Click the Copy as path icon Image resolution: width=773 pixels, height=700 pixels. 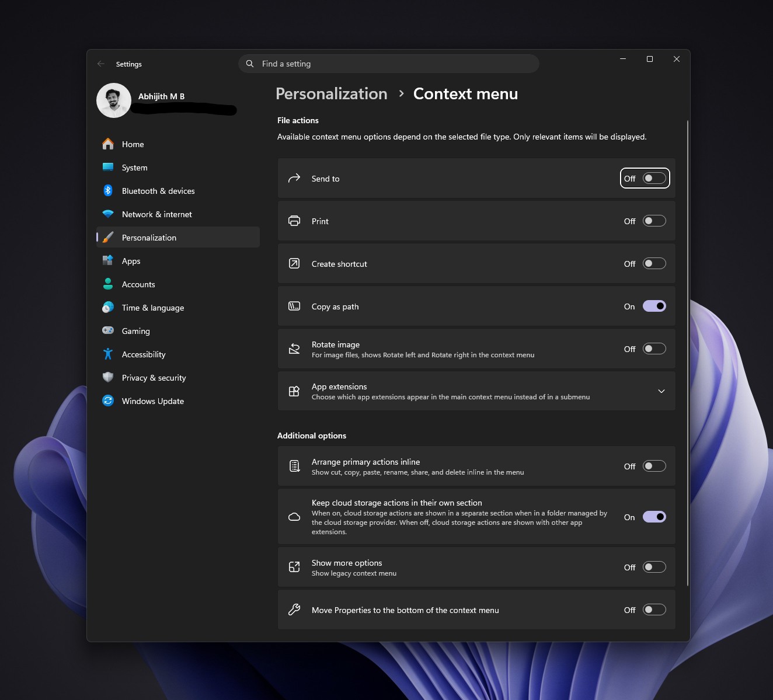pos(294,306)
